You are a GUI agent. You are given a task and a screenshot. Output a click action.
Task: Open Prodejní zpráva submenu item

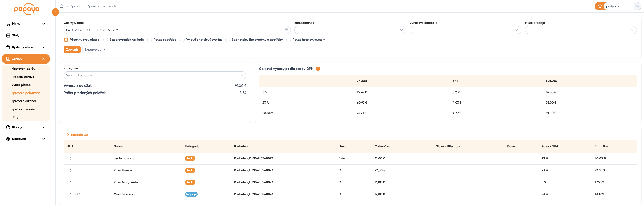(23, 77)
